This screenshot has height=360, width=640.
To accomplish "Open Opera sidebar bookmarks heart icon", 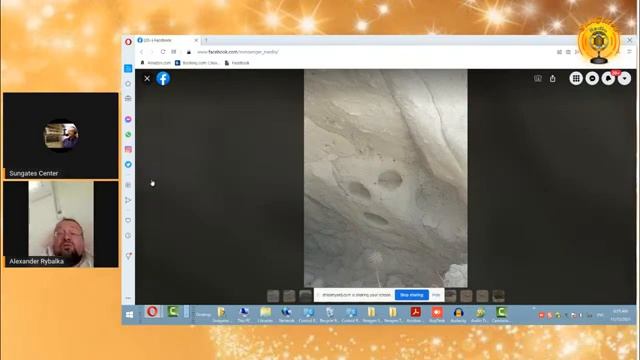I will tap(128, 220).
